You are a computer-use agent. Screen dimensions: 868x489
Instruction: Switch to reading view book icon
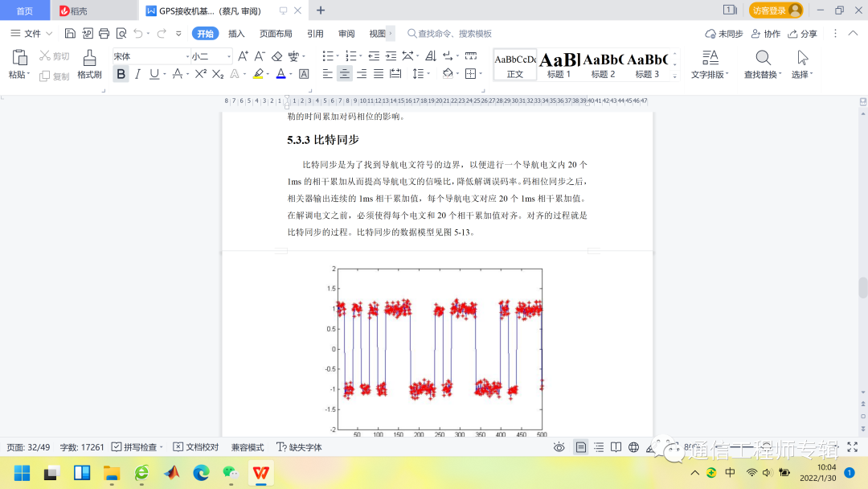pyautogui.click(x=616, y=447)
